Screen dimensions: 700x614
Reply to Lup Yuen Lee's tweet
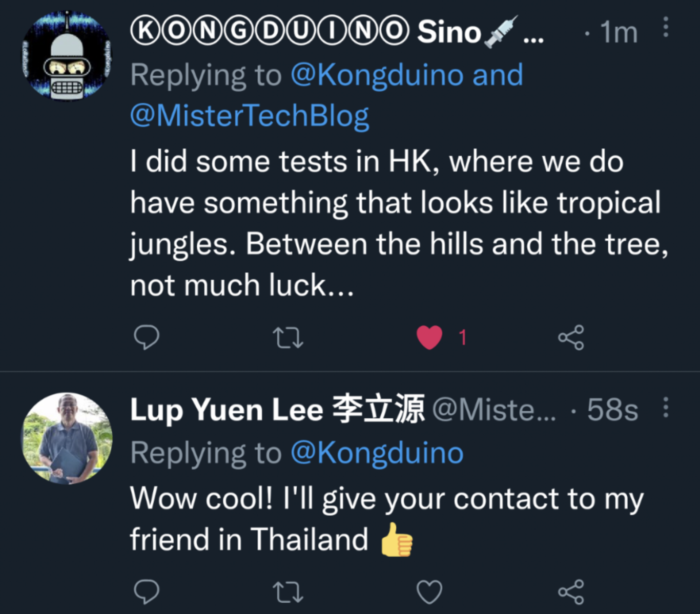coord(147,592)
